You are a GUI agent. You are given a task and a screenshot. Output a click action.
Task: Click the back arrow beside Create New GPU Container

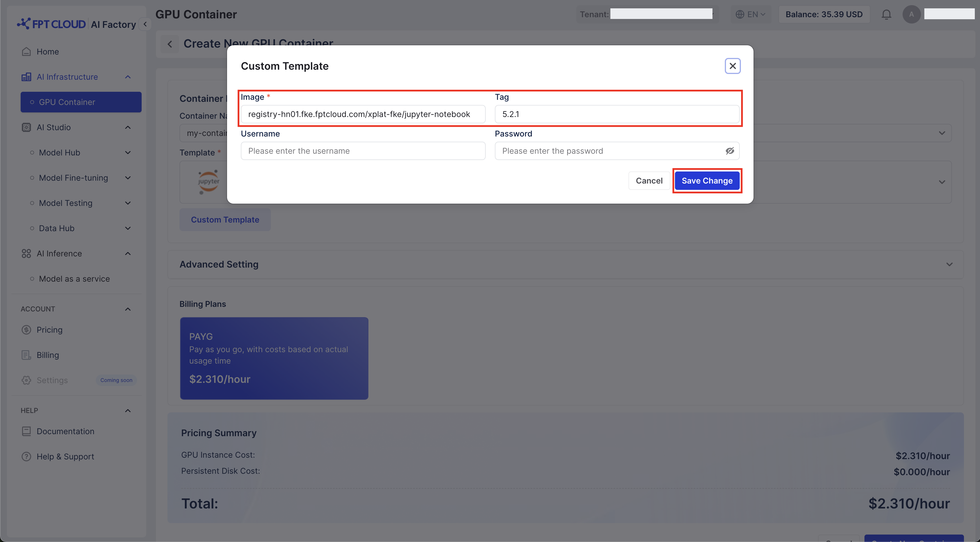(170, 44)
